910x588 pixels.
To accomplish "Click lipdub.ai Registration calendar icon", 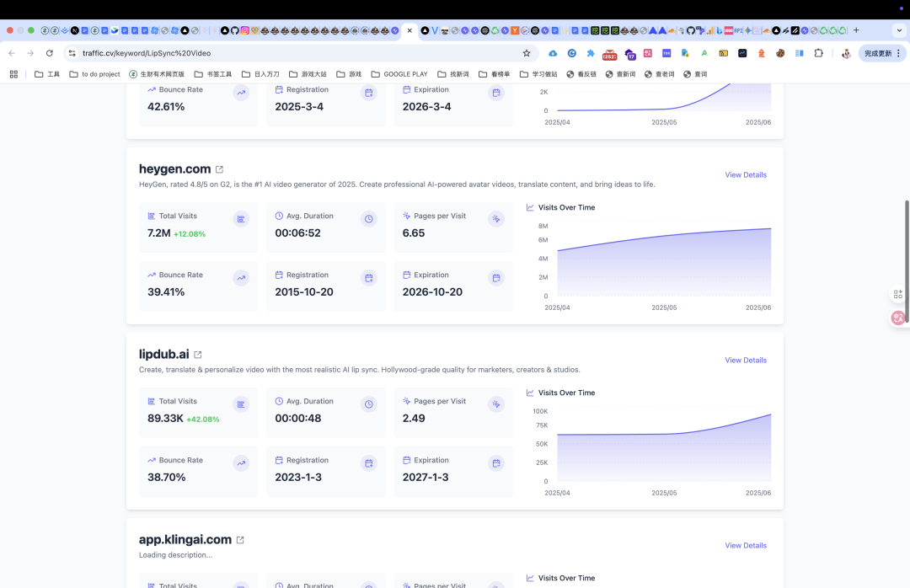I will tap(368, 463).
